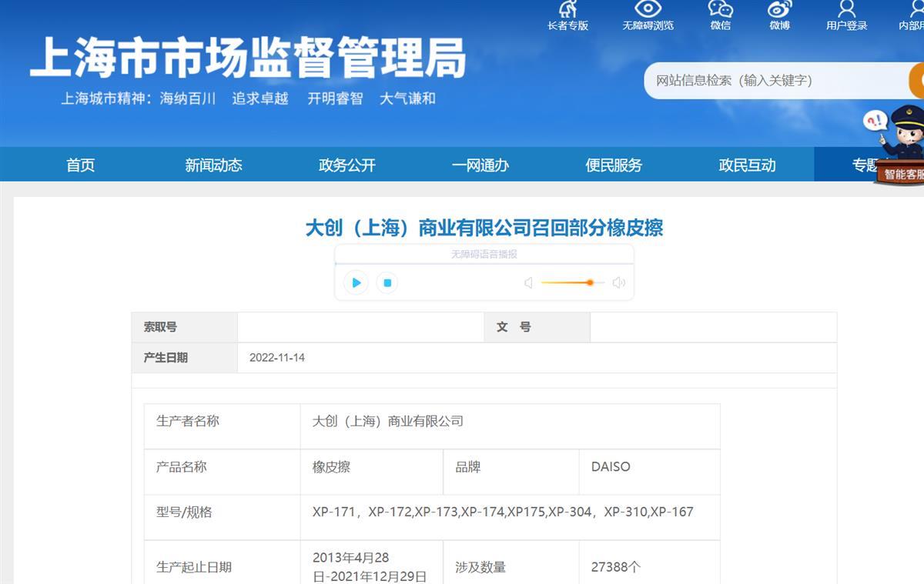Open the 便民服务 navigation item

pos(614,165)
